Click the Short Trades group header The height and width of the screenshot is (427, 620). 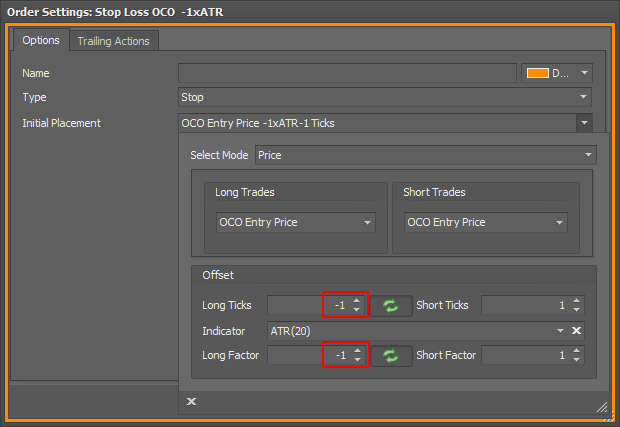click(x=434, y=192)
